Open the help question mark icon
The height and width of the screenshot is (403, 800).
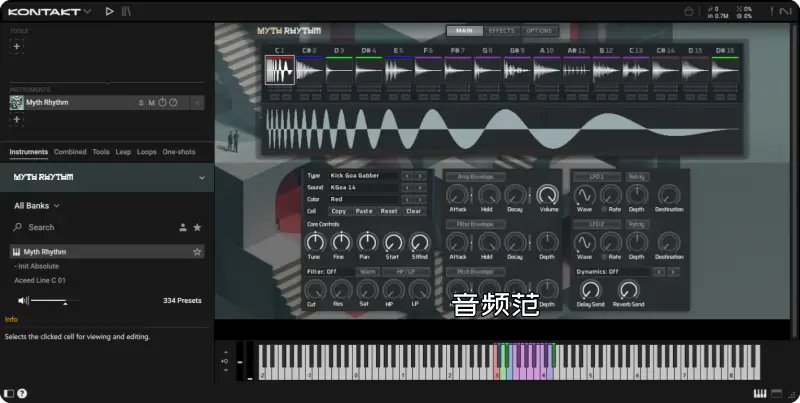coord(22,394)
